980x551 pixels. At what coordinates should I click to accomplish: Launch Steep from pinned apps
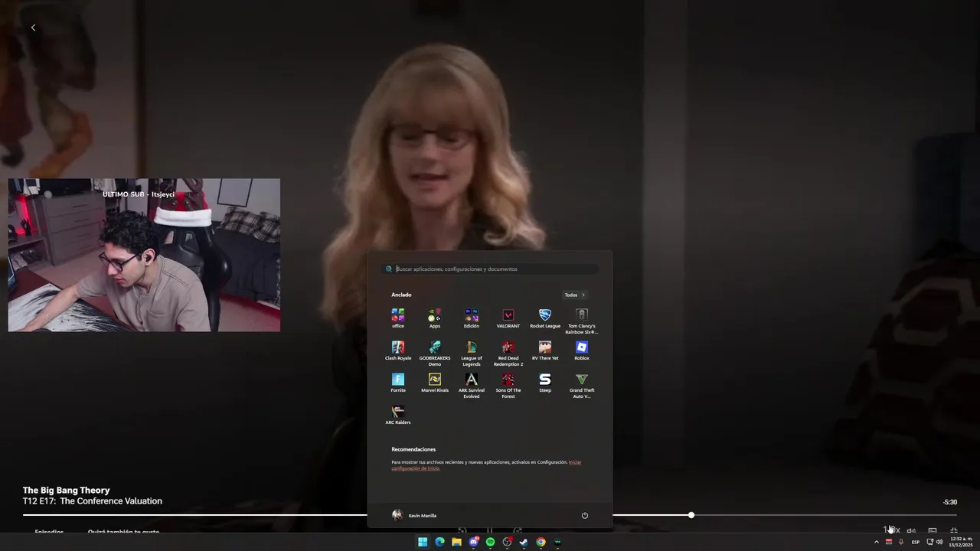tap(545, 383)
